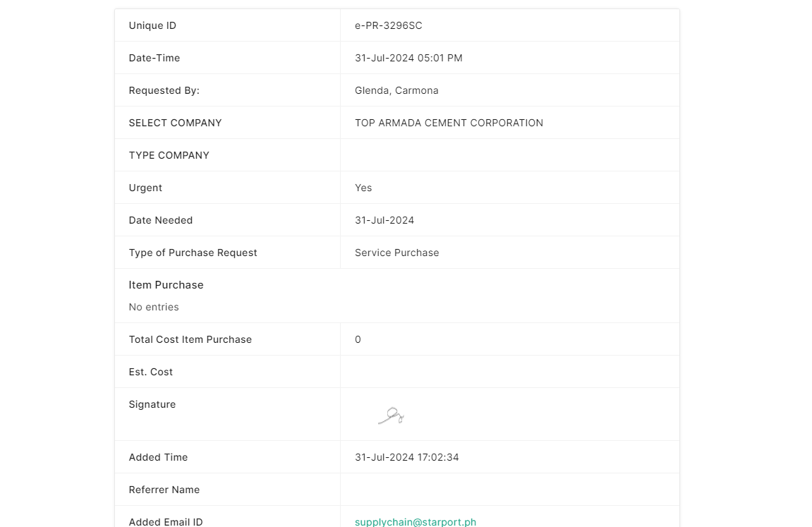Click the Total Cost Item Purchase value 0
This screenshot has height=527, width=812.
coord(358,339)
